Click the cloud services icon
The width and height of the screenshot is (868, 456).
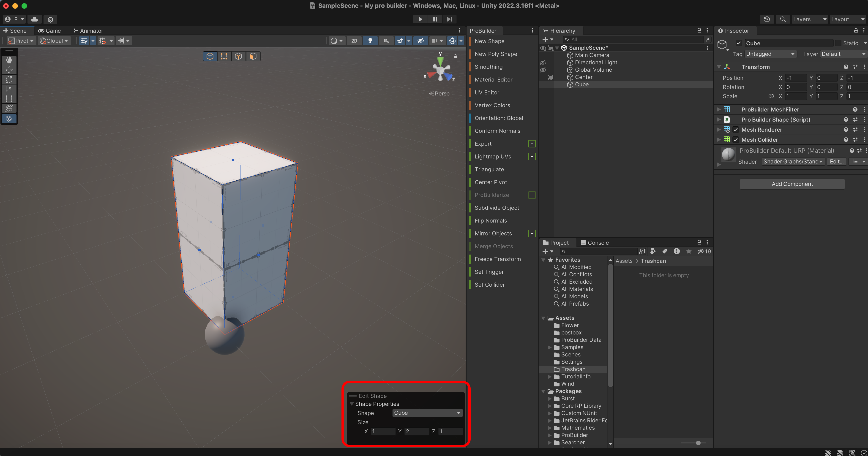coord(34,19)
